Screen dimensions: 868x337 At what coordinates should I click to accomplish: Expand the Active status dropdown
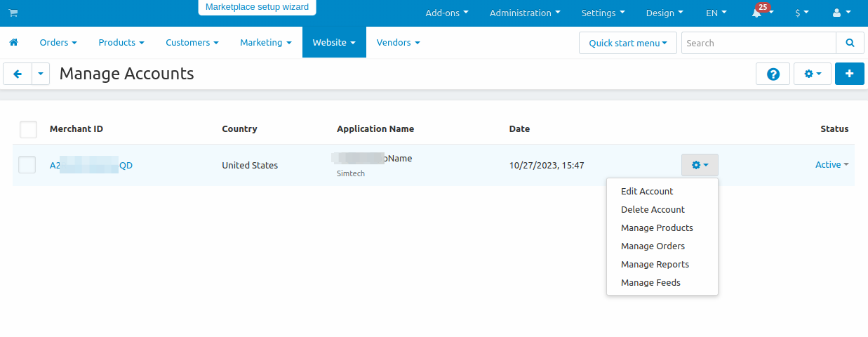click(x=832, y=165)
